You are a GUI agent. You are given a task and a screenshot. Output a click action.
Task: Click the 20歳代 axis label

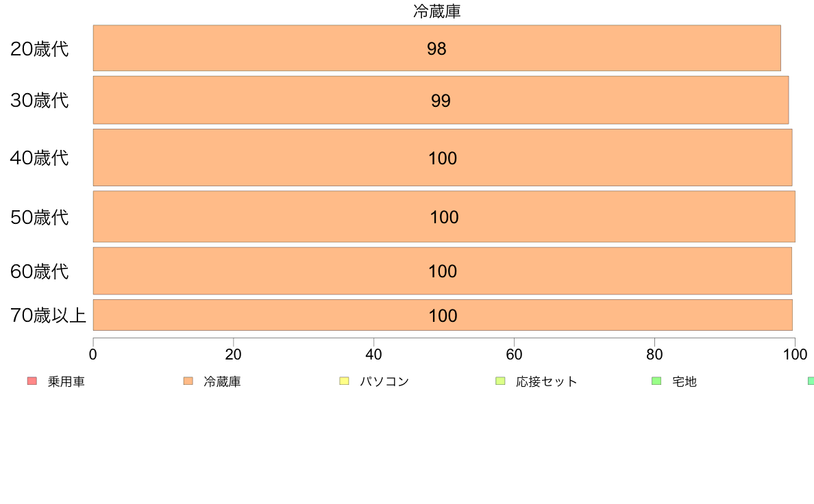point(40,49)
